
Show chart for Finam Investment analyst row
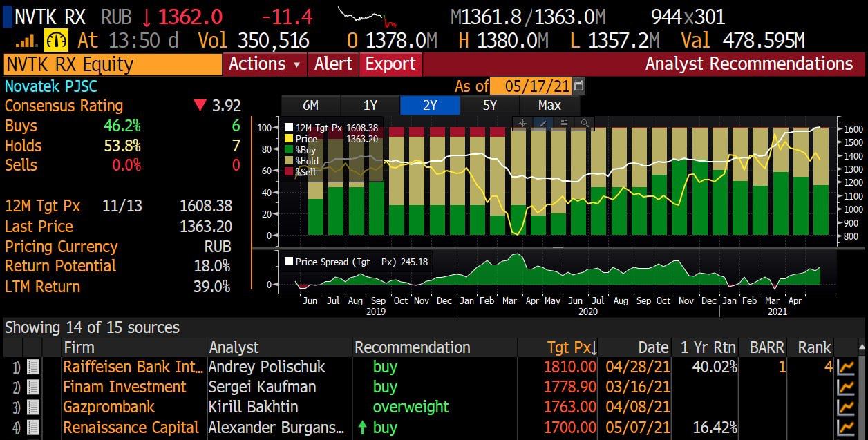[x=846, y=387]
